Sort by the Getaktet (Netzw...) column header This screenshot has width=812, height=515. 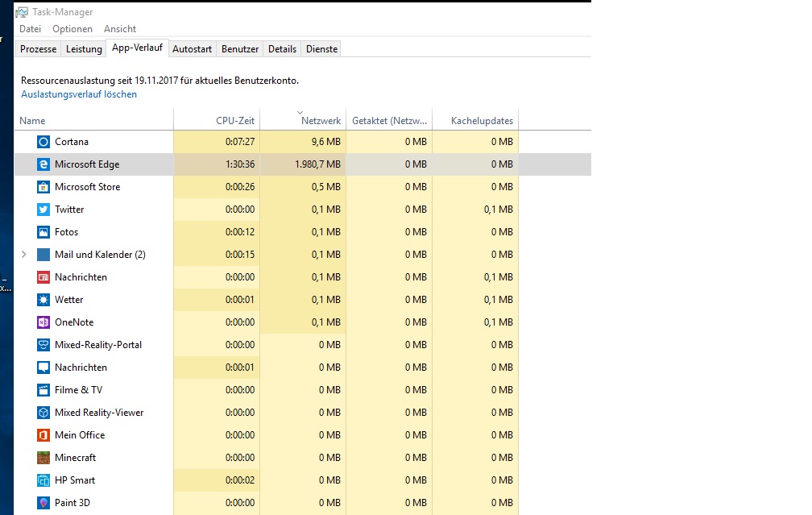click(x=389, y=120)
